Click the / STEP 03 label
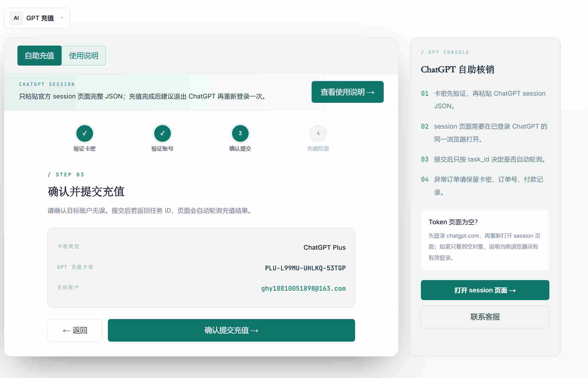 [x=66, y=175]
